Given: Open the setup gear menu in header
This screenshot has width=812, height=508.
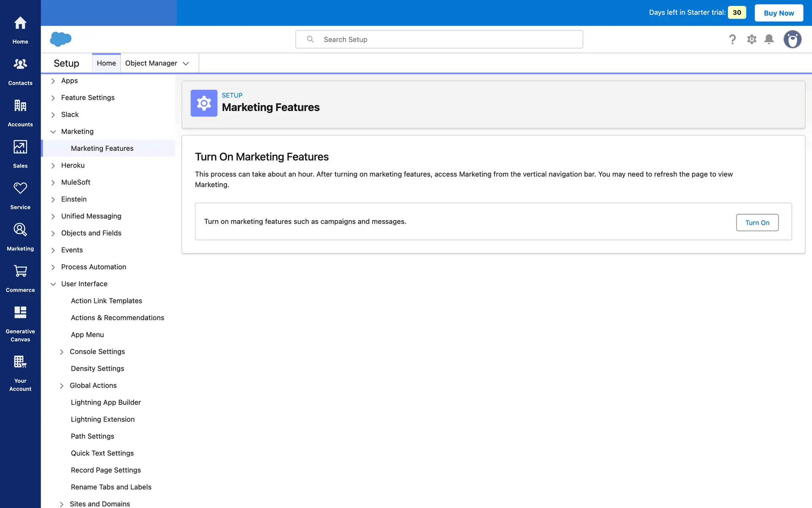Looking at the screenshot, I should [x=752, y=39].
